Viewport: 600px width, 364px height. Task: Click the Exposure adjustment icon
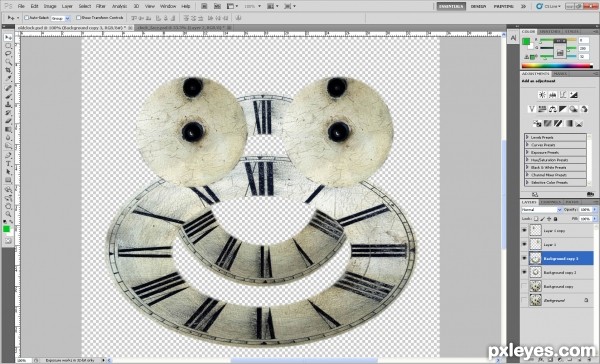click(573, 95)
